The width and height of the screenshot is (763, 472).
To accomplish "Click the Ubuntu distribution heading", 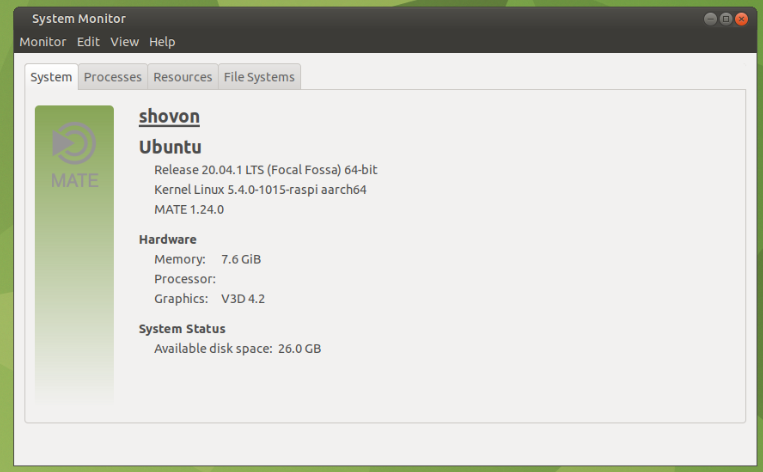I will [x=170, y=147].
